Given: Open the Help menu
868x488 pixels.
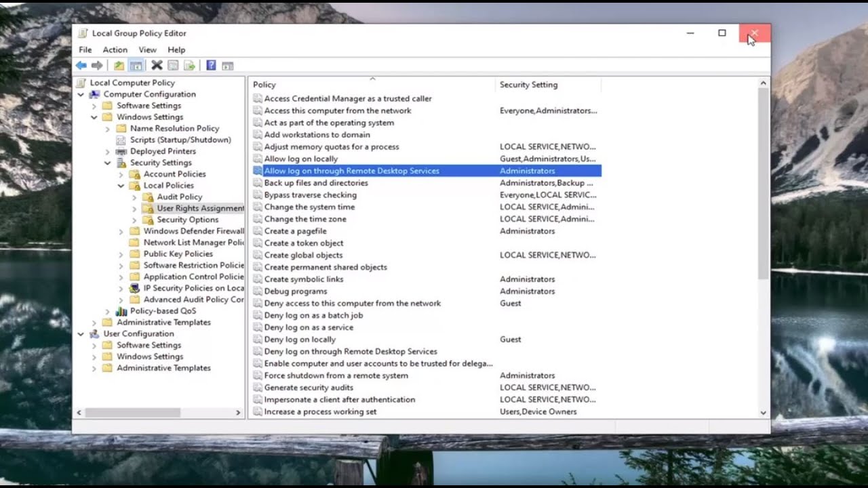Looking at the screenshot, I should coord(176,49).
